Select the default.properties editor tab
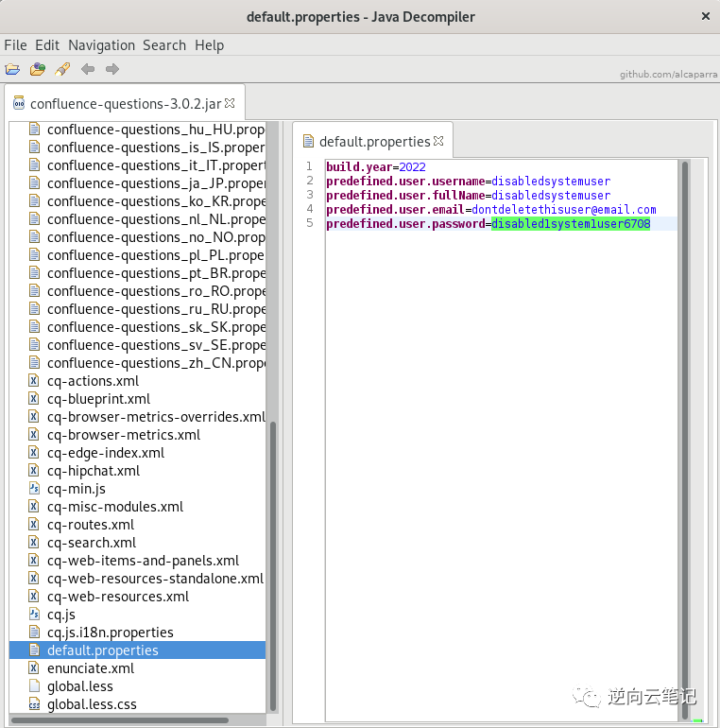Image resolution: width=720 pixels, height=728 pixels. coord(374,142)
